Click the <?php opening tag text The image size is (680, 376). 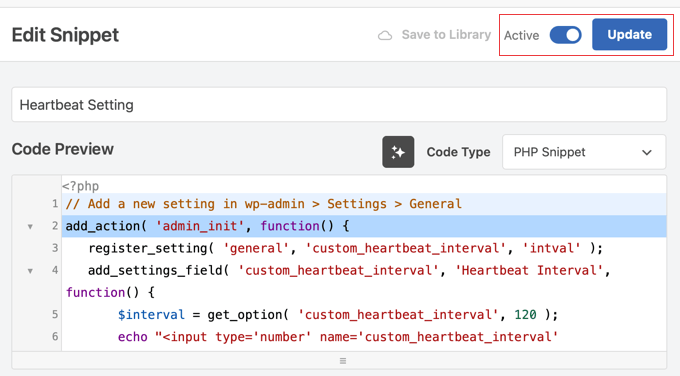click(x=81, y=186)
